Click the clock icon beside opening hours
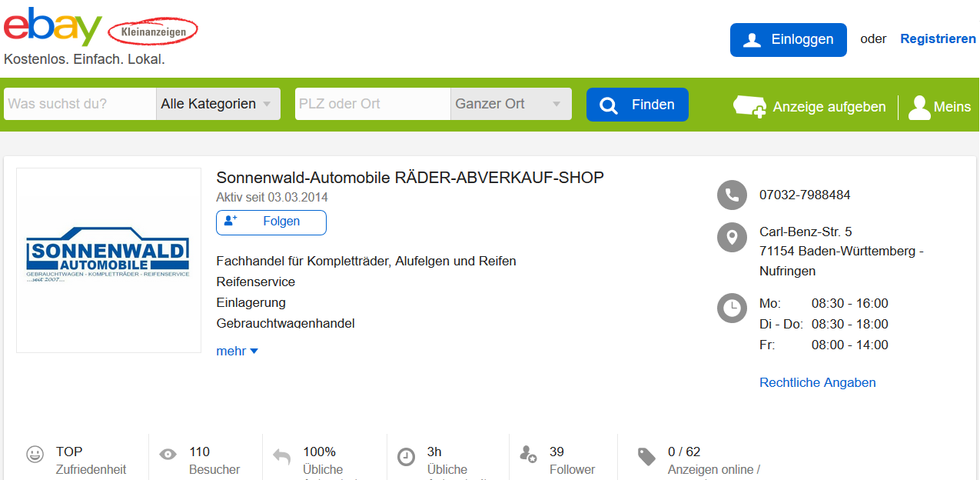 [732, 308]
